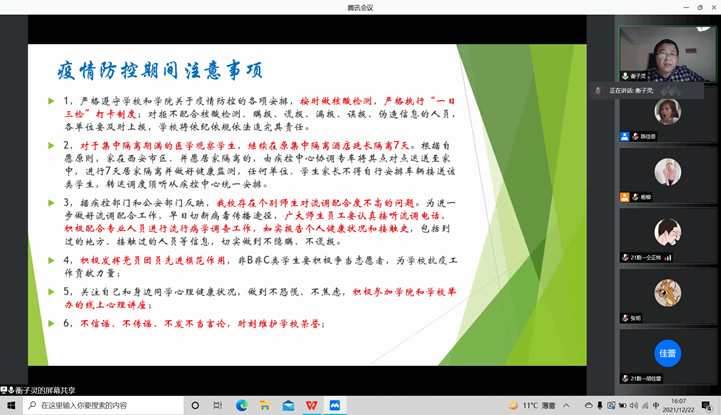Open File Explorer from the taskbar
The width and height of the screenshot is (721, 415).
(264, 405)
